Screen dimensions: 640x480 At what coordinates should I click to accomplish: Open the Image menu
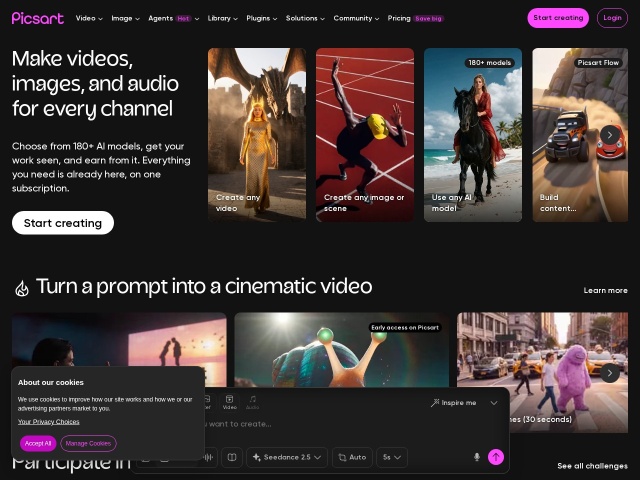coord(125,18)
